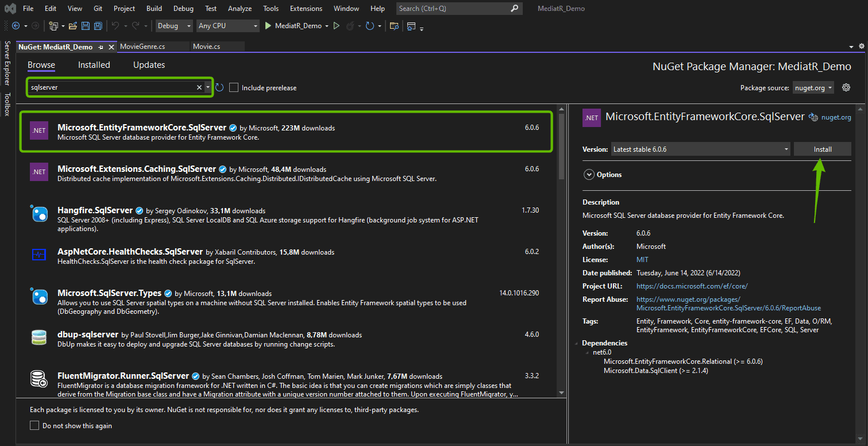The image size is (868, 446).
Task: Open the active documents list dropdown arrow
Action: coord(851,47)
